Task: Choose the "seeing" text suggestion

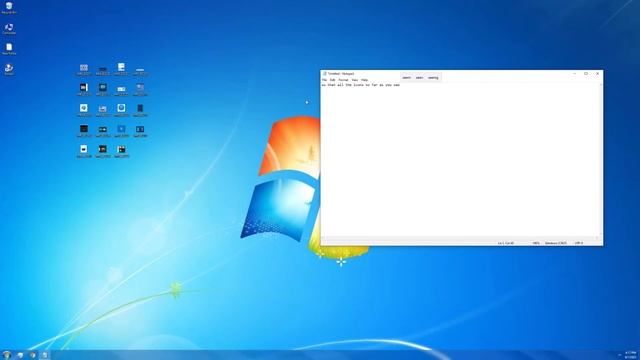Action: point(433,78)
